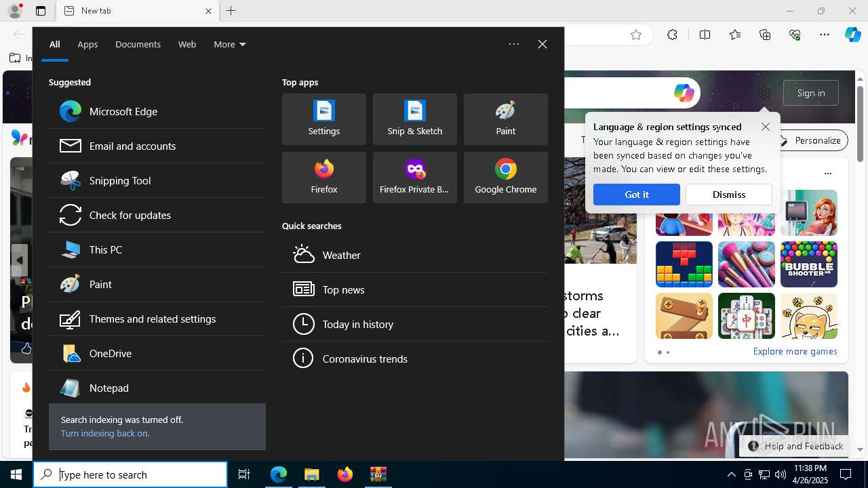Switch to the All search tab
The image size is (868, 488).
[x=55, y=44]
